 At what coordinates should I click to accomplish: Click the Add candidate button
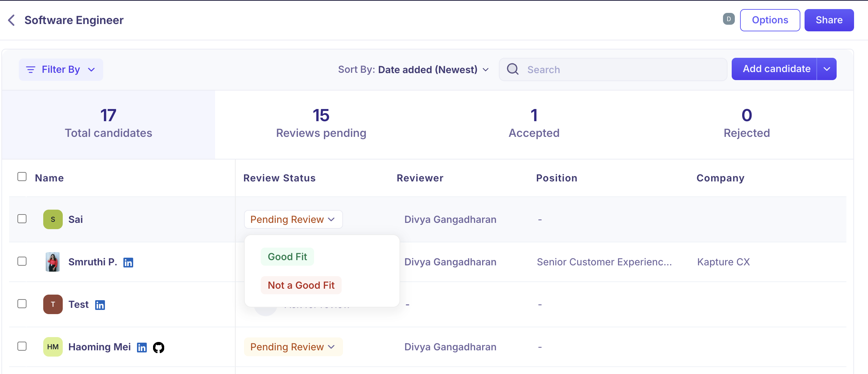coord(774,69)
